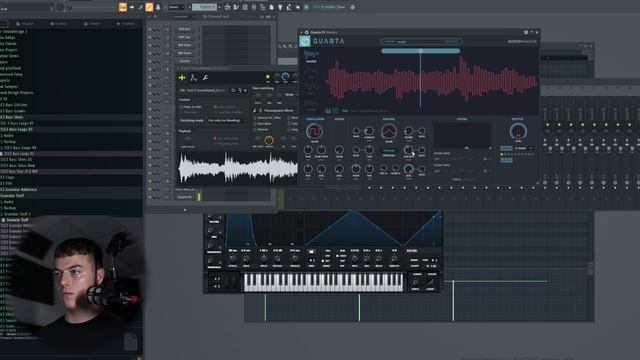The width and height of the screenshot is (640, 360).
Task: Click the stamp icon beside the draw tool
Action: point(158,7)
